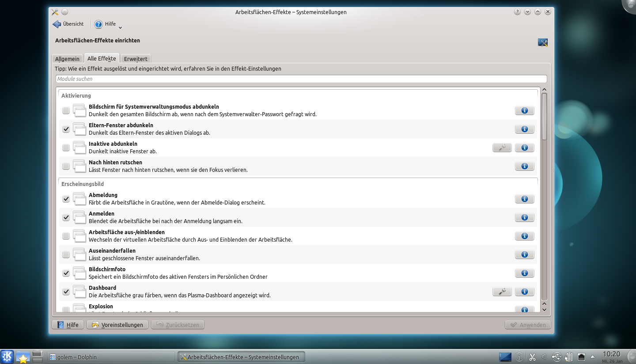Image resolution: width=636 pixels, height=364 pixels.
Task: Click the network connection tray icon
Action: (581, 356)
